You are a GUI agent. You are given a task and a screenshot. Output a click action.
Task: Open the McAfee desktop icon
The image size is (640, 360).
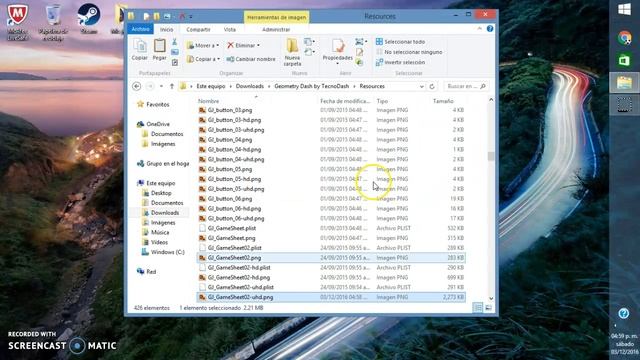click(17, 21)
